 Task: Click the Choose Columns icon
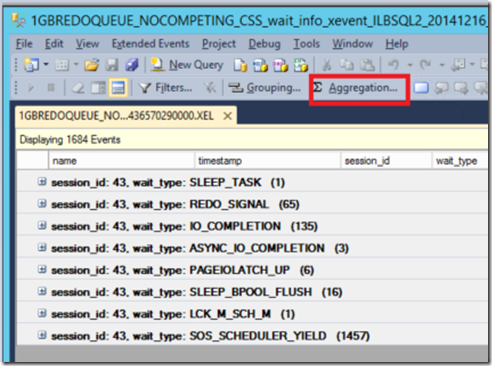coord(98,88)
